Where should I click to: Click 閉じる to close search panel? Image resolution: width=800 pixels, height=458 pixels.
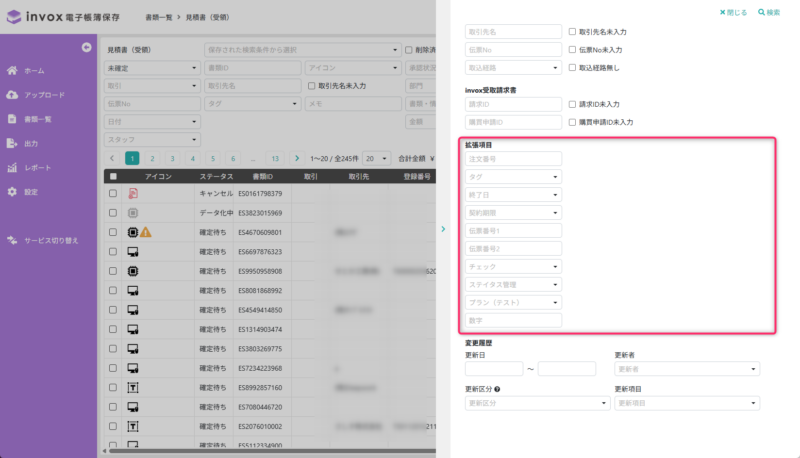coord(732,12)
